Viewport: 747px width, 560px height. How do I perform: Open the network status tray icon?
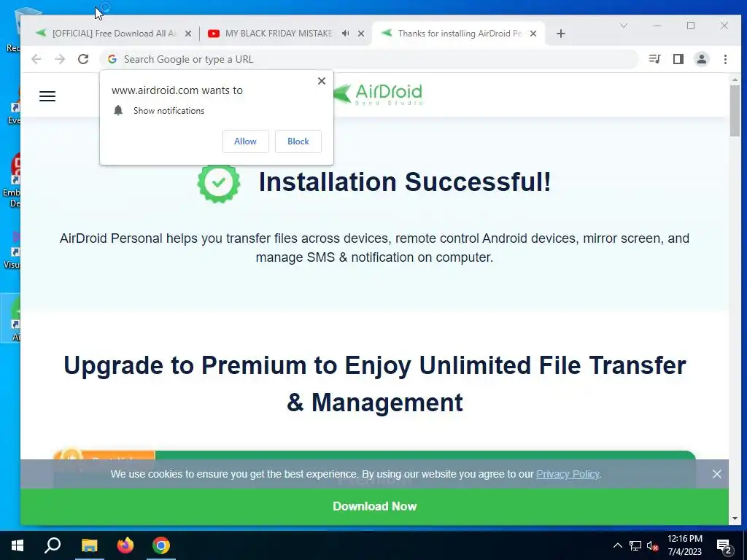click(635, 545)
